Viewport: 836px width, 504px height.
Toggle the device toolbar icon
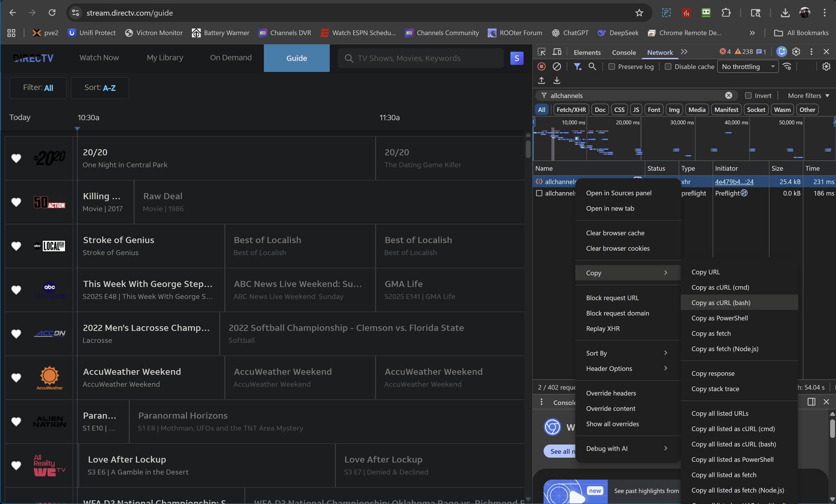point(557,52)
